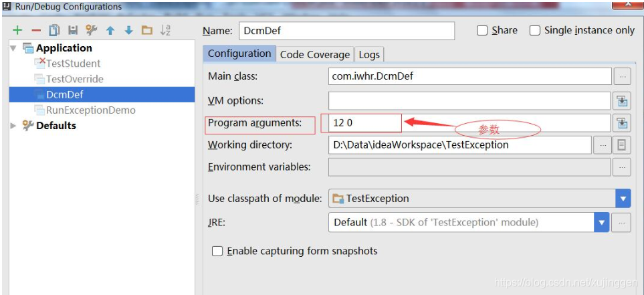644x295 pixels.
Task: Switch to the Code Coverage tab
Action: point(314,55)
